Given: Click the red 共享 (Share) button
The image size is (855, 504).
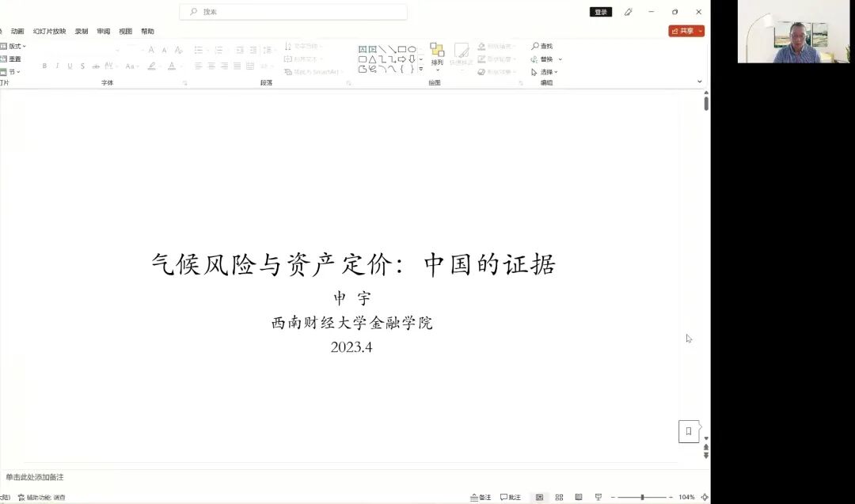Looking at the screenshot, I should 686,30.
